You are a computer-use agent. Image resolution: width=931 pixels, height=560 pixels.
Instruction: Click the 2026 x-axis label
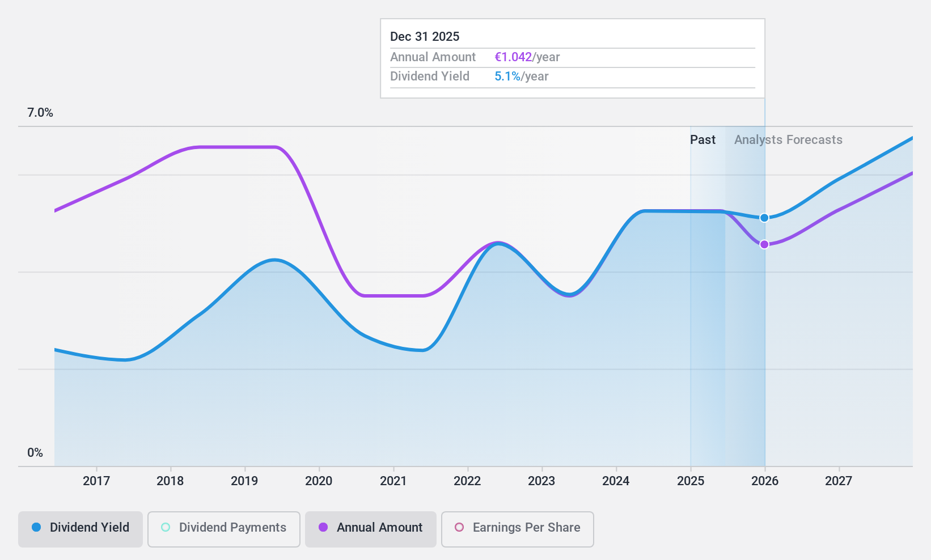click(x=765, y=481)
